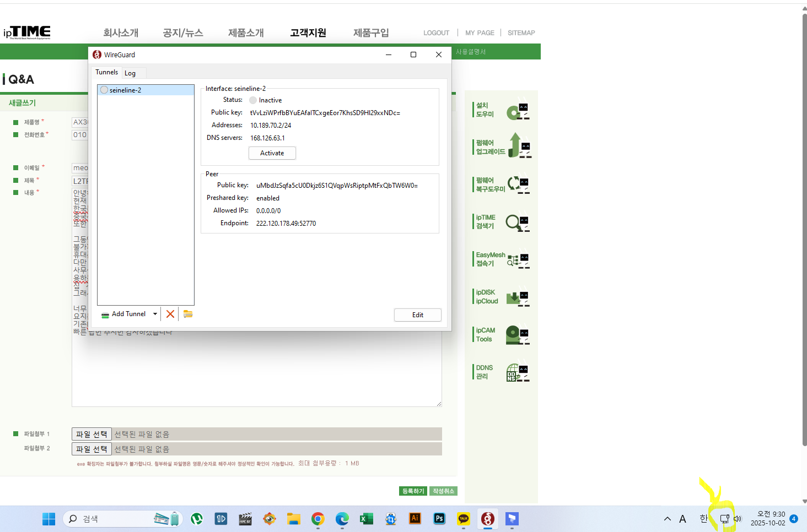Viewport: 807px width, 532px height.
Task: Switch to the Tunnels tab
Action: 106,72
